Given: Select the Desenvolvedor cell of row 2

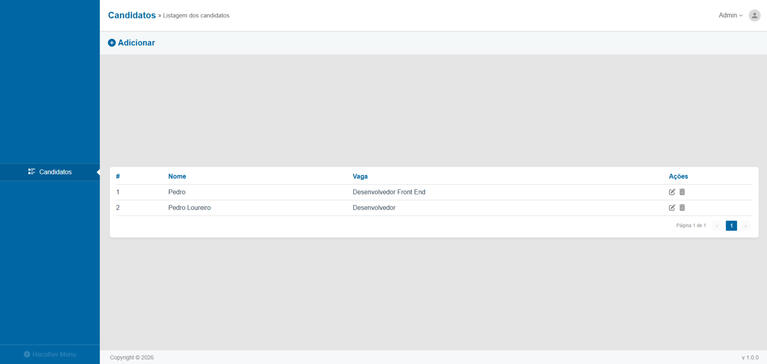Looking at the screenshot, I should [x=374, y=208].
